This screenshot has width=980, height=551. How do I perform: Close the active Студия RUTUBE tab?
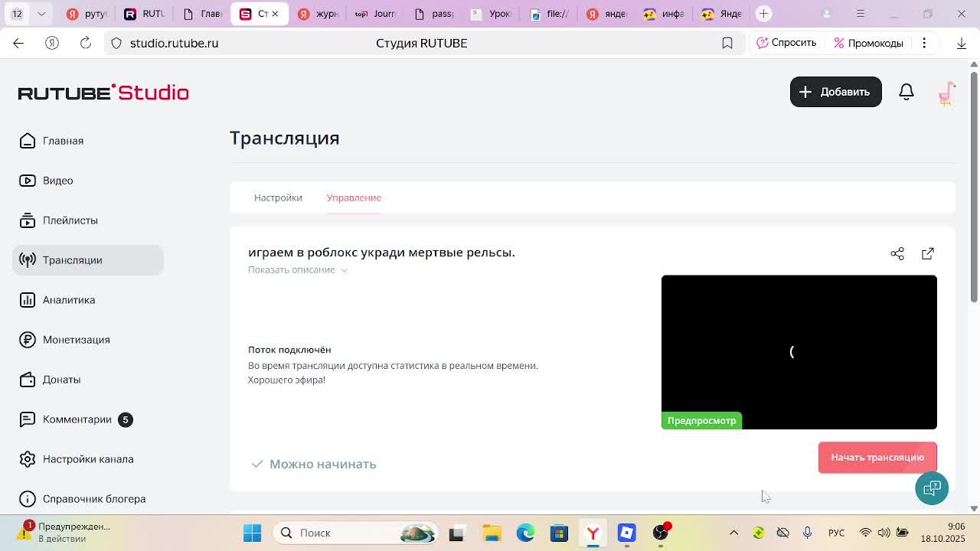coord(275,14)
